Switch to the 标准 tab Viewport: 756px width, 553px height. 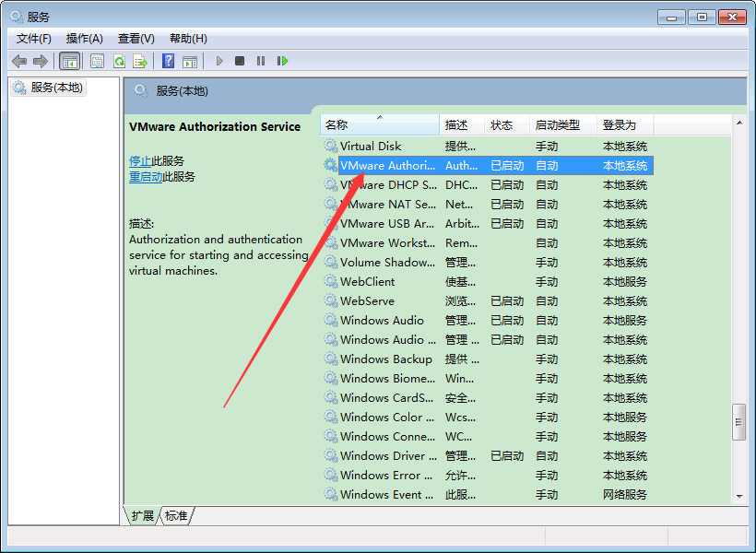[175, 516]
